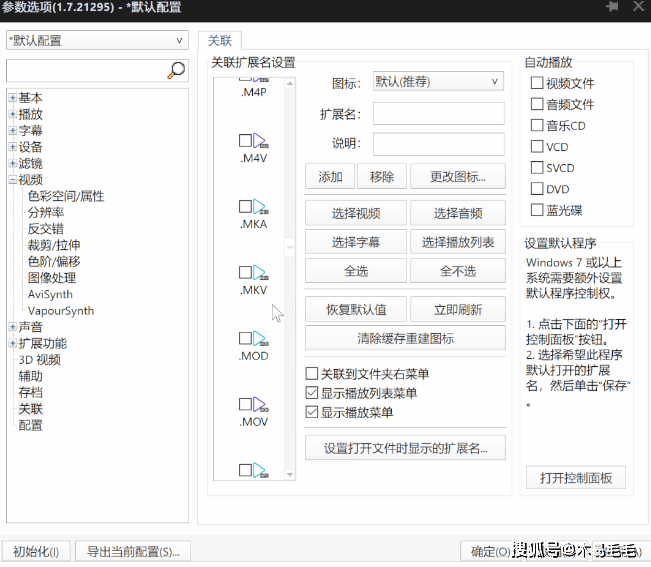Viewport: 651px width, 567px height.
Task: Select the .M4V file type icon
Action: click(x=261, y=141)
